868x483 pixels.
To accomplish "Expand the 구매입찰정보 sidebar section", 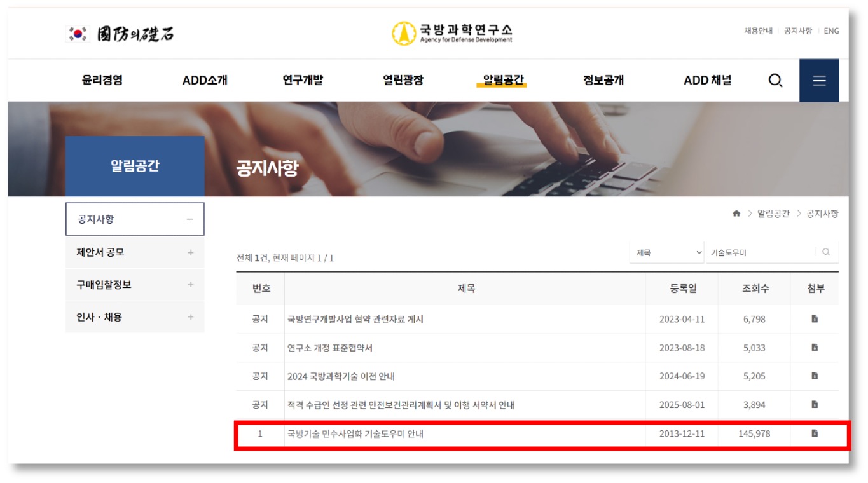I will coord(190,285).
